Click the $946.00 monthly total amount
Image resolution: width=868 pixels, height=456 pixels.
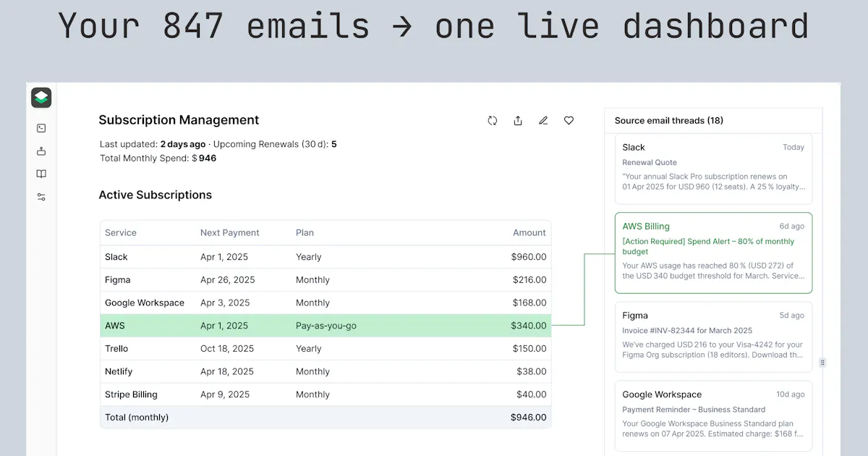click(x=529, y=418)
